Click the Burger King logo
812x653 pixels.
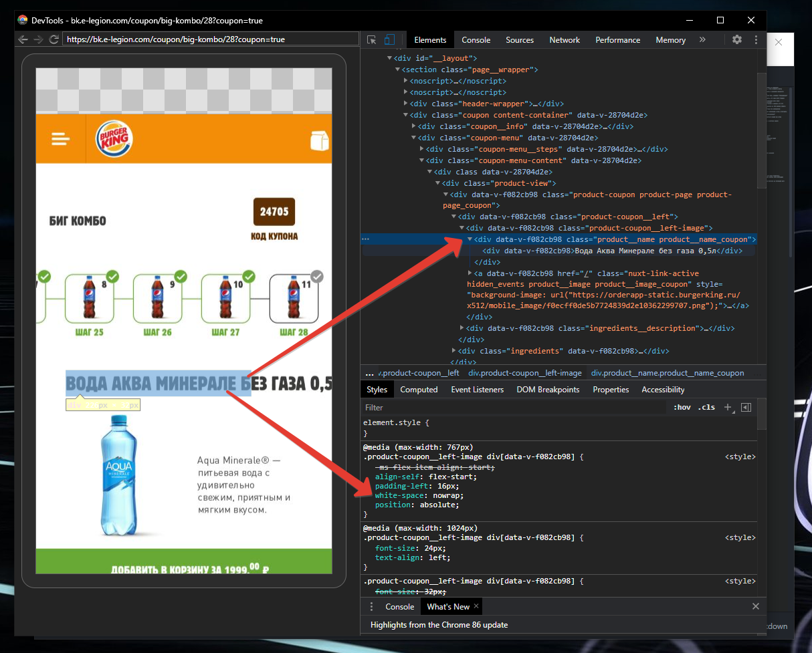tap(114, 139)
